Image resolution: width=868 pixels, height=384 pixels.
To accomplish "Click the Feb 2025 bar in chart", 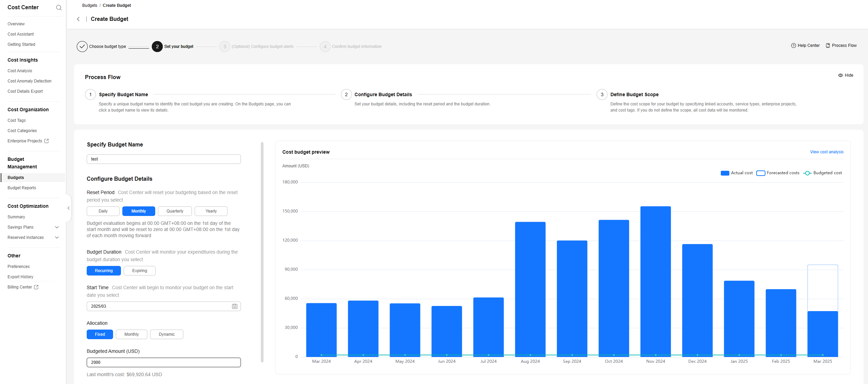I will click(x=781, y=323).
